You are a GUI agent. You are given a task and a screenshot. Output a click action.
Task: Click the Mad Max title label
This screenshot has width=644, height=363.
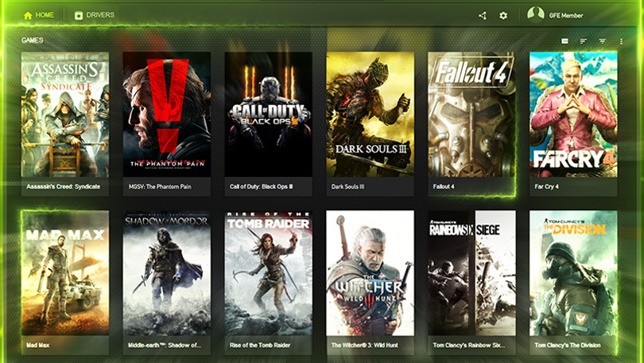tap(38, 345)
